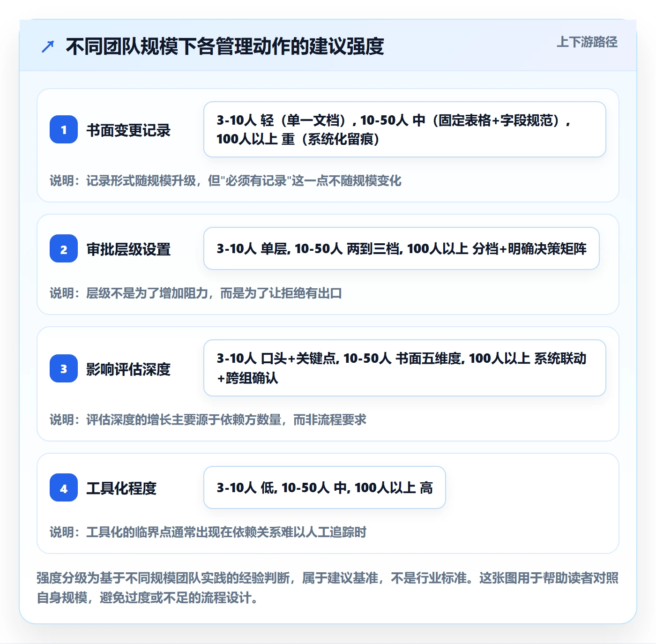The image size is (656, 644).
Task: Click the box 3-10人 低, 10-50人 中
Action: (325, 487)
